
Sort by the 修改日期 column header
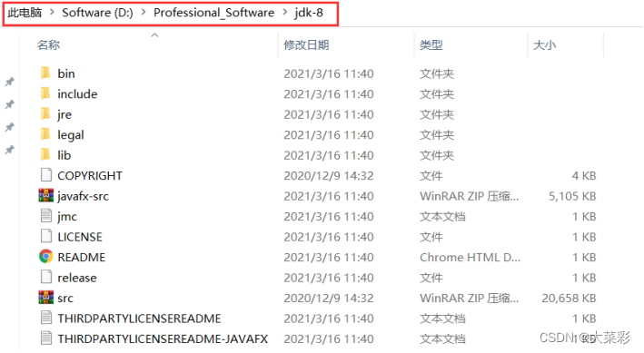(306, 44)
